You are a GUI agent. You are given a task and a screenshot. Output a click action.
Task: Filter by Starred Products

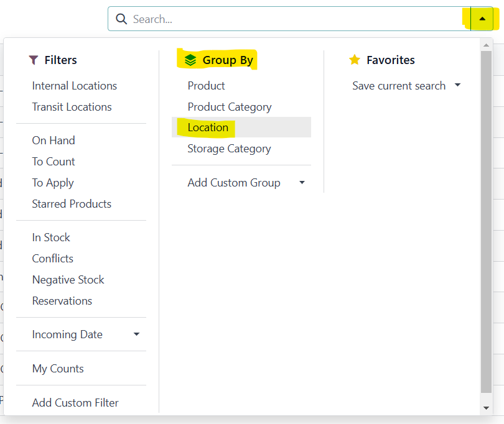pyautogui.click(x=72, y=204)
